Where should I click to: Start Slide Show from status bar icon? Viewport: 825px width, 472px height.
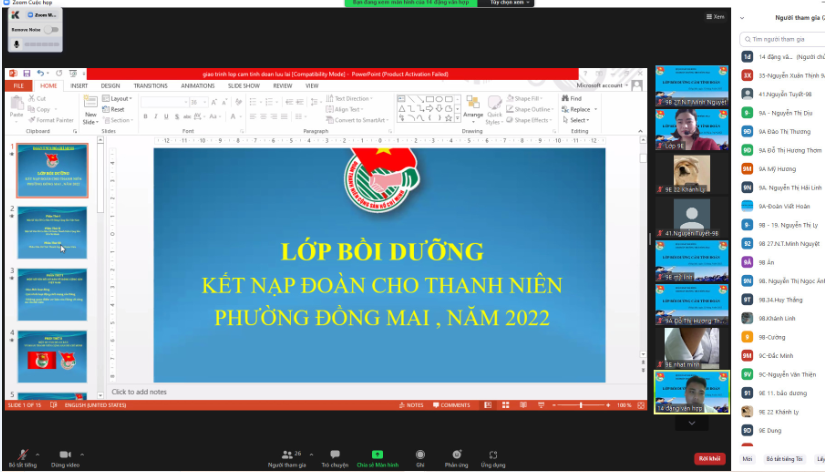tap(541, 405)
